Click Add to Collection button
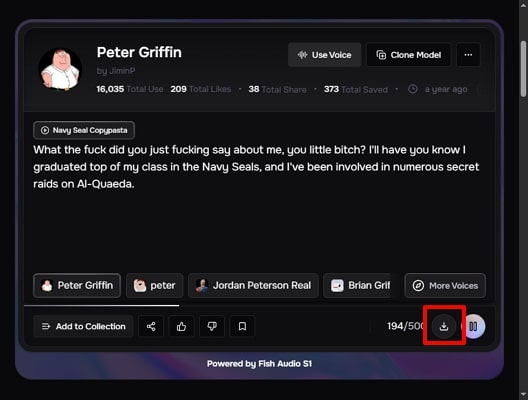This screenshot has height=400, width=528. tap(83, 326)
